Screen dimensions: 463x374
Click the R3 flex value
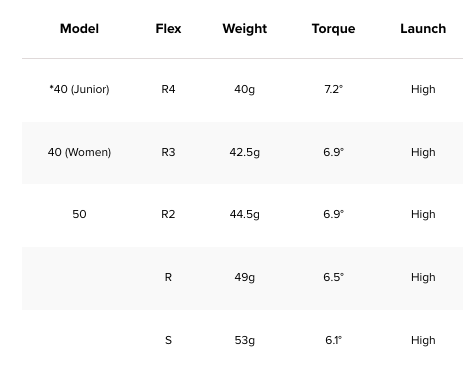(168, 152)
